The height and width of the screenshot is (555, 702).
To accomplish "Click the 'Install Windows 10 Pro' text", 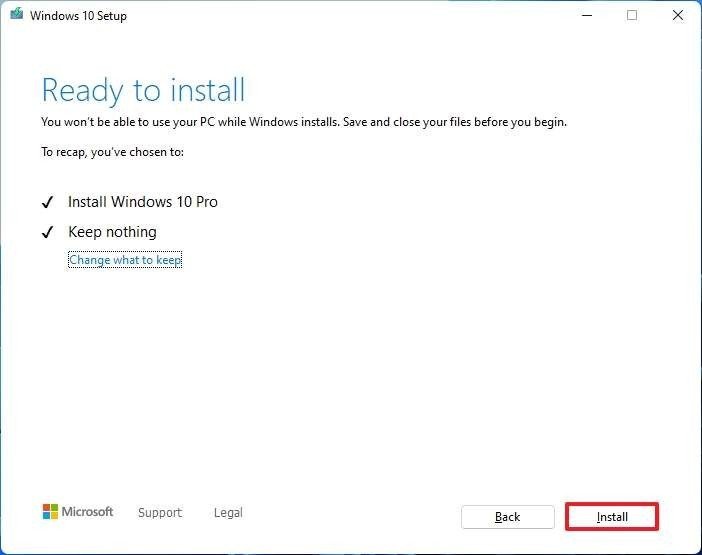I will [143, 202].
